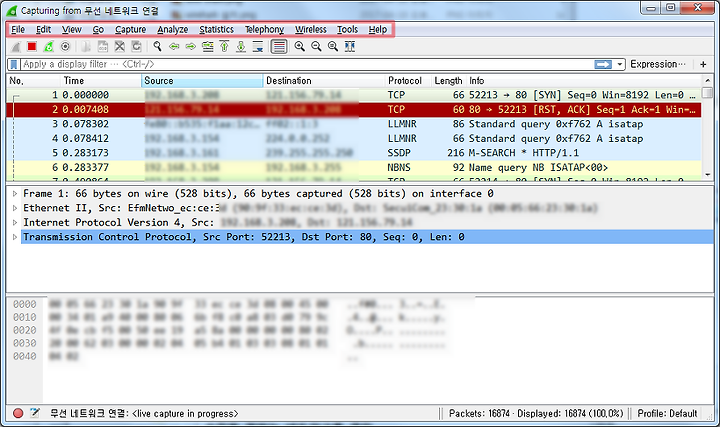Open the Expression builder button

click(x=658, y=64)
